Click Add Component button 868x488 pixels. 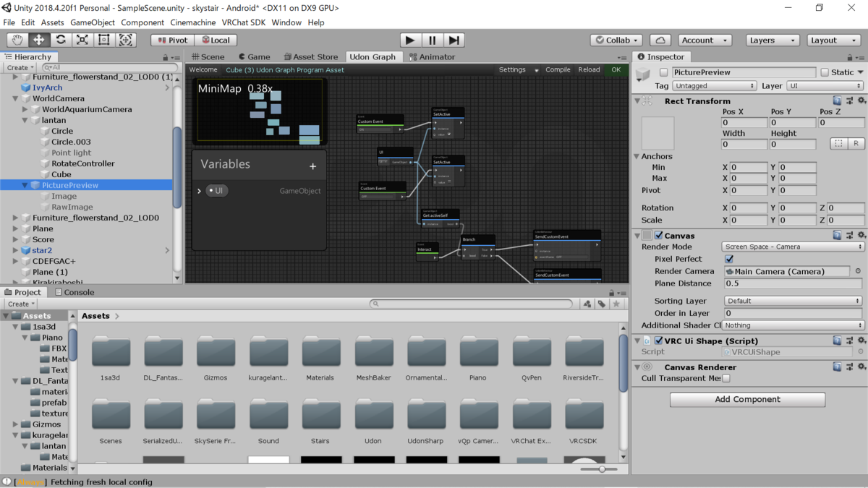tap(747, 399)
